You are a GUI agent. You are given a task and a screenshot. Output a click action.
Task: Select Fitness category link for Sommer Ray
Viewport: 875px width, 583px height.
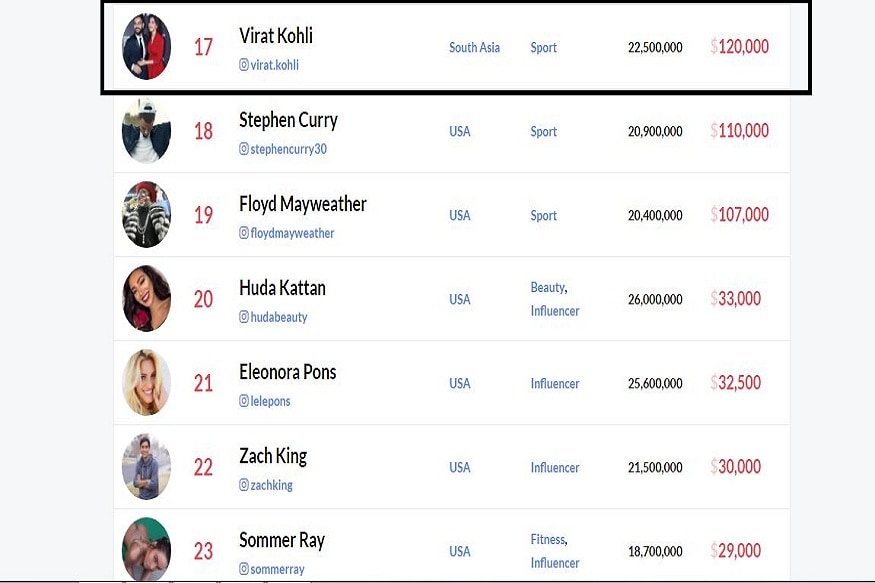(x=548, y=539)
